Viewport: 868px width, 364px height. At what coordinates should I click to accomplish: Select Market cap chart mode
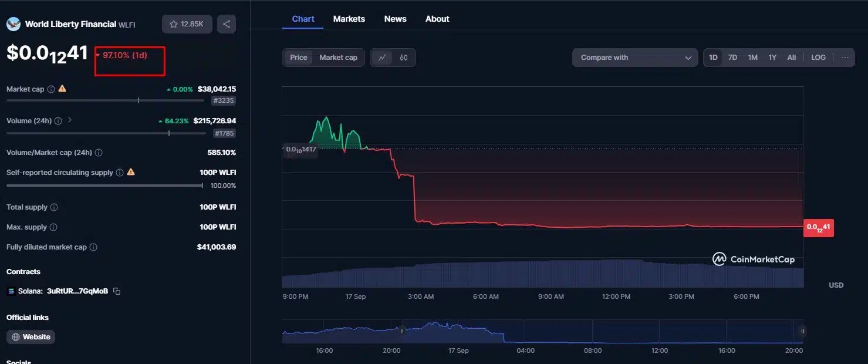(338, 58)
